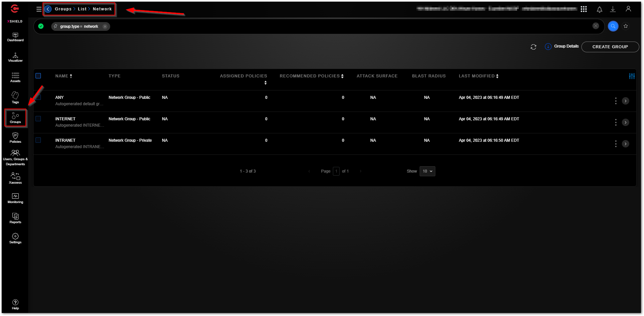Open the downloads icon in header
644x316 pixels.
(x=613, y=9)
